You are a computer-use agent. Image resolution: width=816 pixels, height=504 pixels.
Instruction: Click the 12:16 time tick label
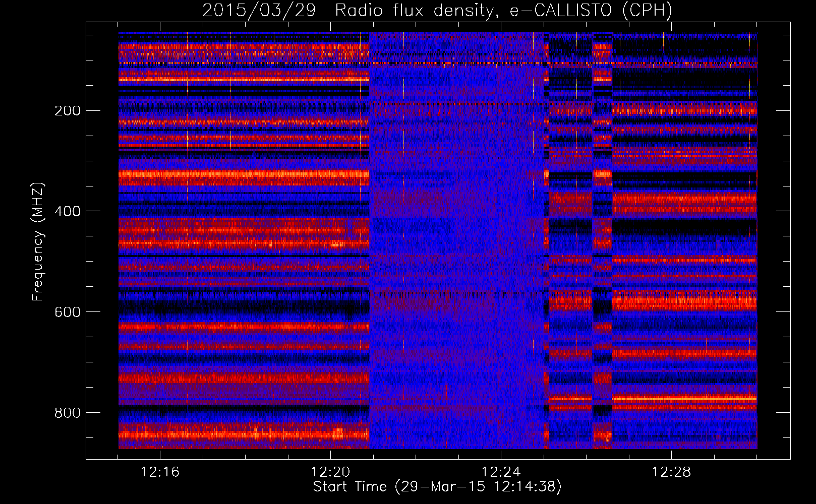[160, 472]
